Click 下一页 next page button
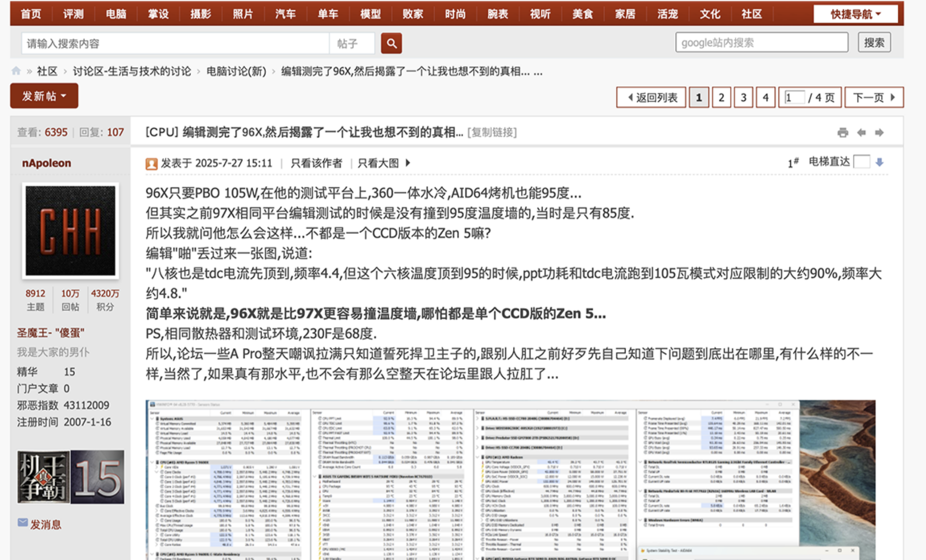 [x=874, y=97]
